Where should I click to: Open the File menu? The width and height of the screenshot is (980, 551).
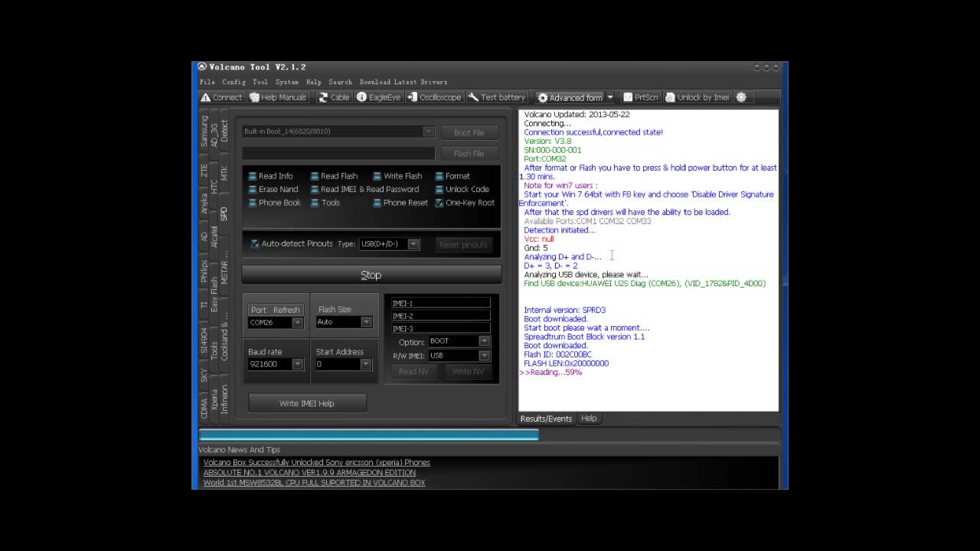[207, 82]
